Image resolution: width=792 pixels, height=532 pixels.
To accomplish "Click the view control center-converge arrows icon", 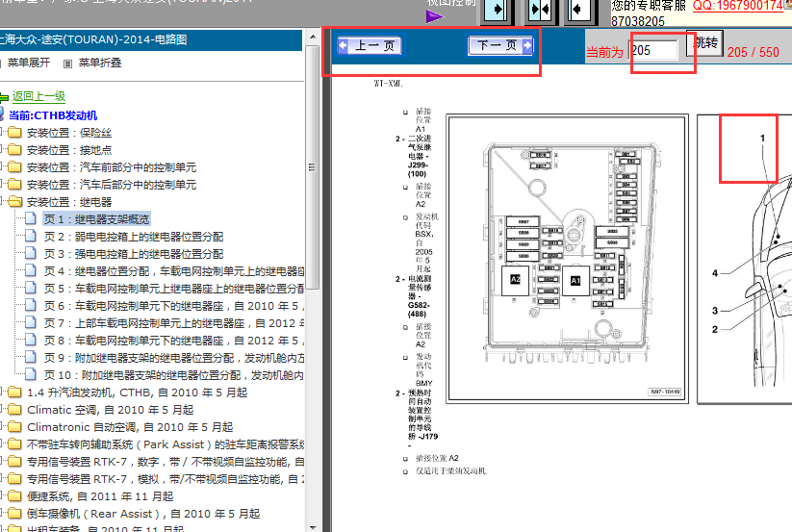I will click(x=540, y=10).
